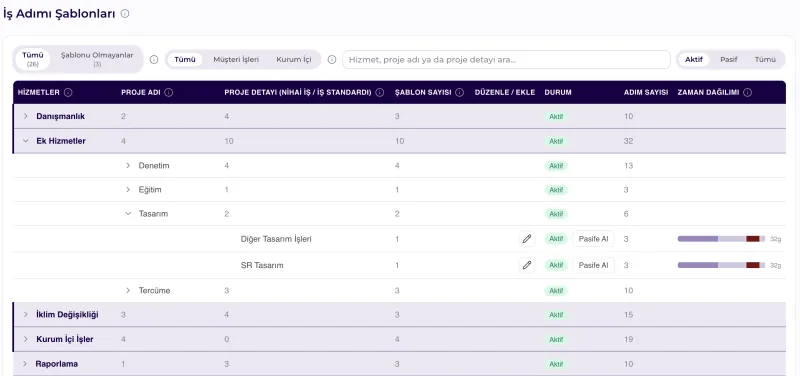Expand the Danışmanlık row
This screenshot has height=376, width=800.
click(26, 116)
